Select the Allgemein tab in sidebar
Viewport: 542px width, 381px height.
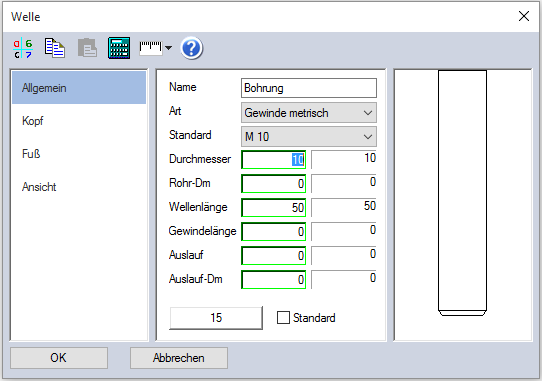pos(79,88)
